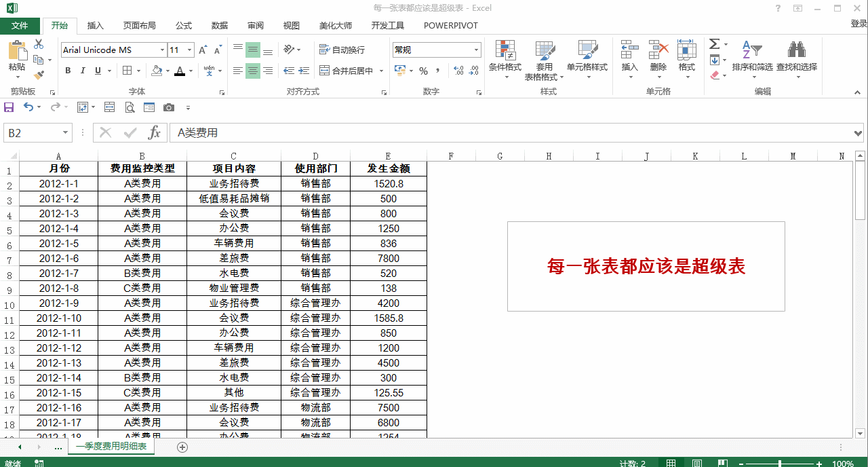Click the 格式 cell format button
The width and height of the screenshot is (868, 467).
[687, 58]
